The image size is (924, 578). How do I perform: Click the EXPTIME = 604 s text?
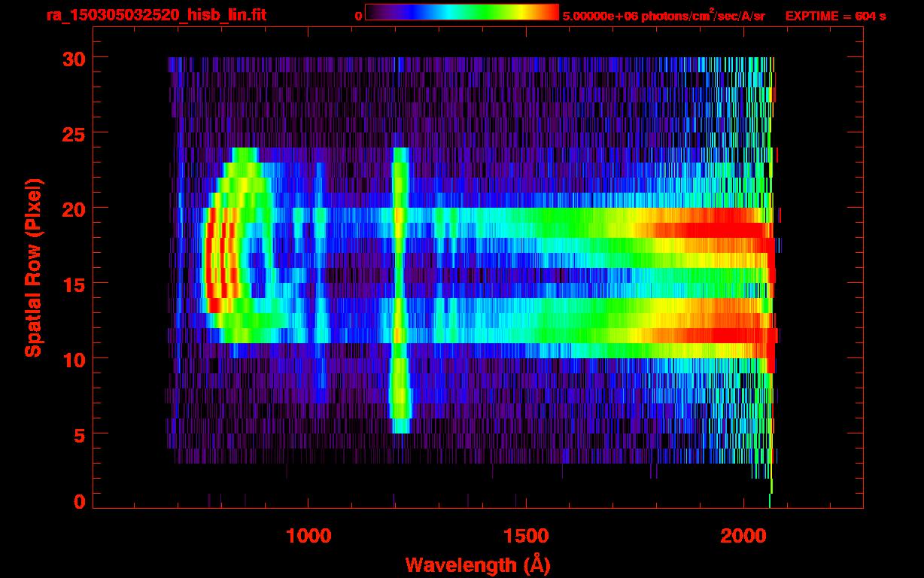tap(835, 16)
